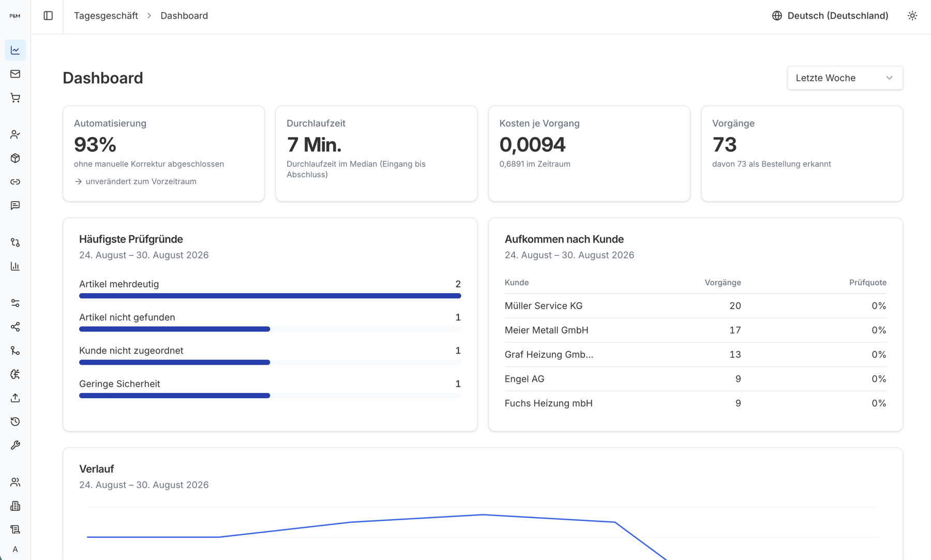Open the bar chart sidebar icon
This screenshot has height=560, width=931.
pyautogui.click(x=15, y=266)
